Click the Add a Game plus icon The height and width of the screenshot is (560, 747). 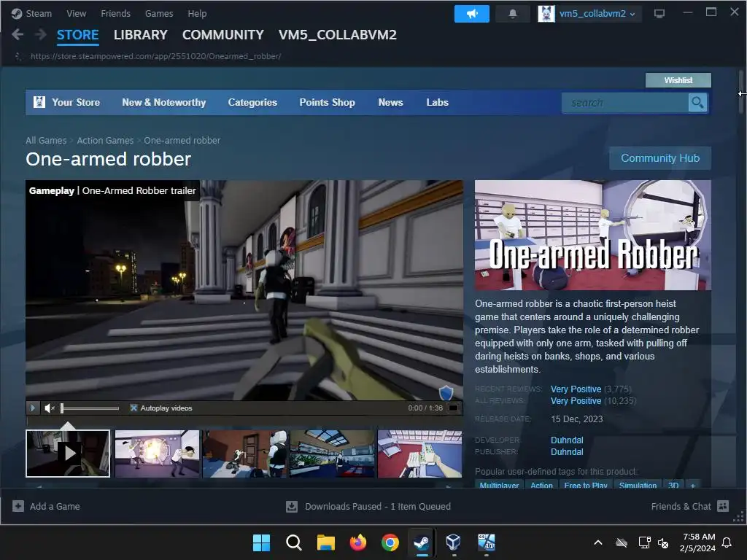[x=18, y=506]
